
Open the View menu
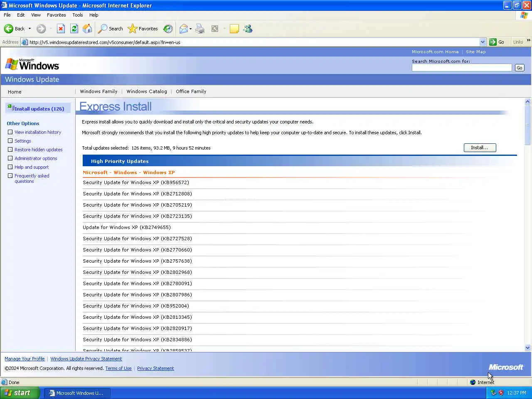pos(36,15)
